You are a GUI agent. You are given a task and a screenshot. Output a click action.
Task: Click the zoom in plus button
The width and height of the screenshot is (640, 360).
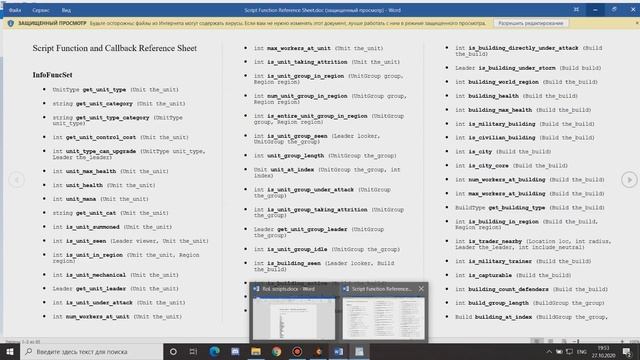coord(622,341)
